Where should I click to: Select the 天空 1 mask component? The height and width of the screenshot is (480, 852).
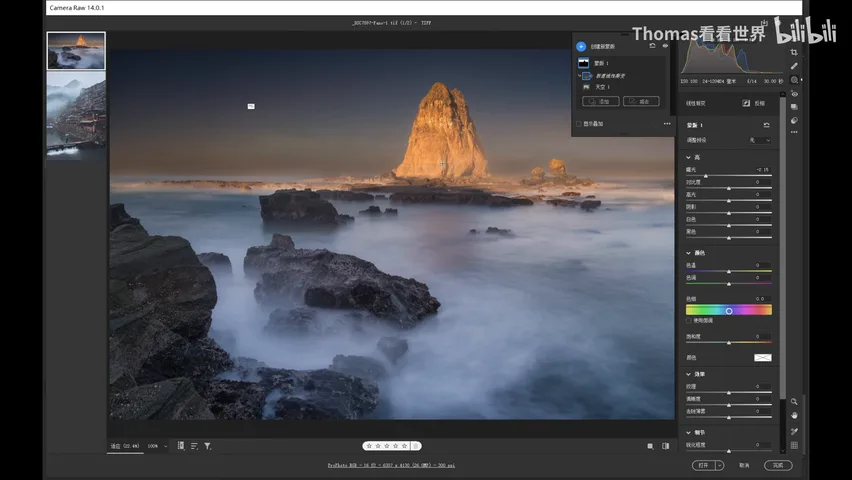point(602,87)
